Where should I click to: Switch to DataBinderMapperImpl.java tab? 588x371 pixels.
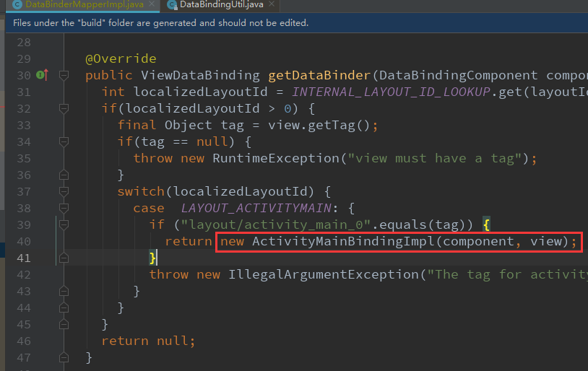tap(85, 4)
